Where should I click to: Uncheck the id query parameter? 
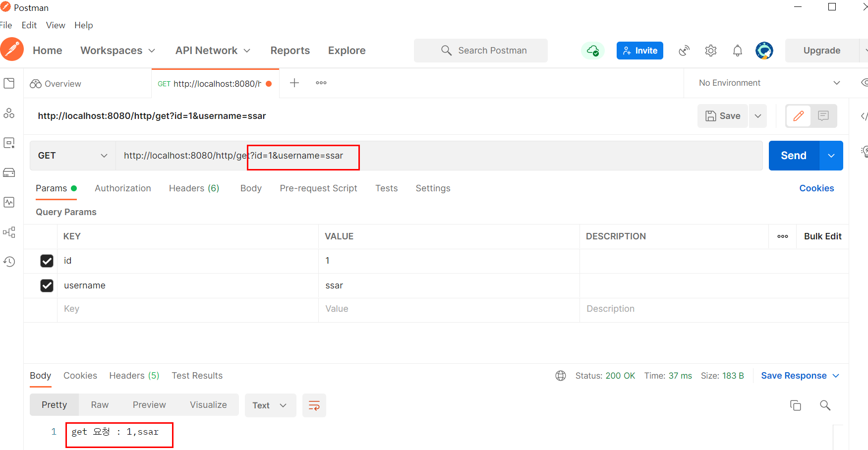[x=47, y=261]
